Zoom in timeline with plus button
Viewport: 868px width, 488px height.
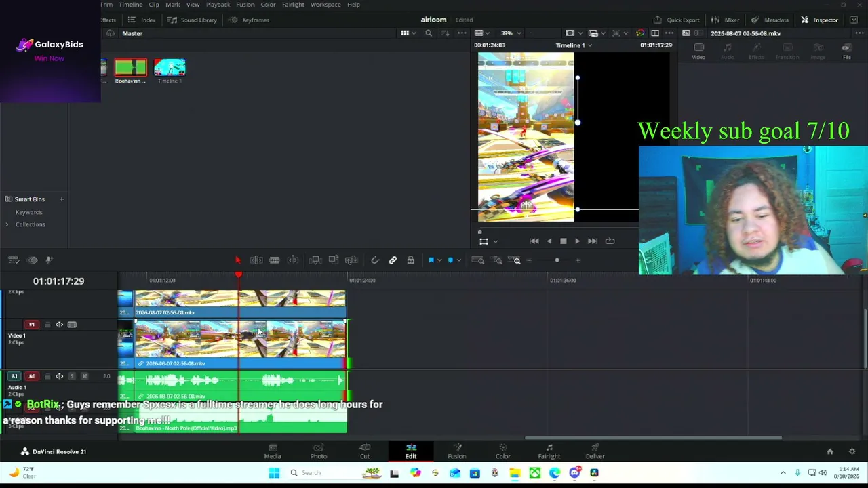(578, 260)
